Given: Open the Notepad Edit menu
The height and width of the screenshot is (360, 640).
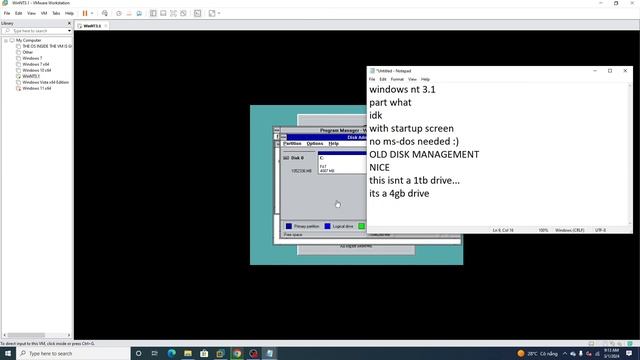Looking at the screenshot, I should click(383, 79).
